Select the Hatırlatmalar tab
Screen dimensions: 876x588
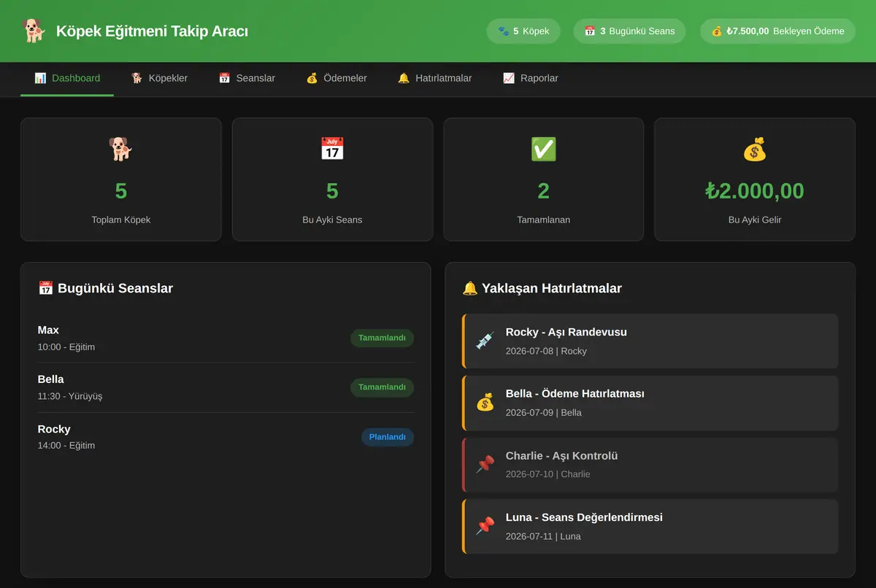tap(435, 78)
